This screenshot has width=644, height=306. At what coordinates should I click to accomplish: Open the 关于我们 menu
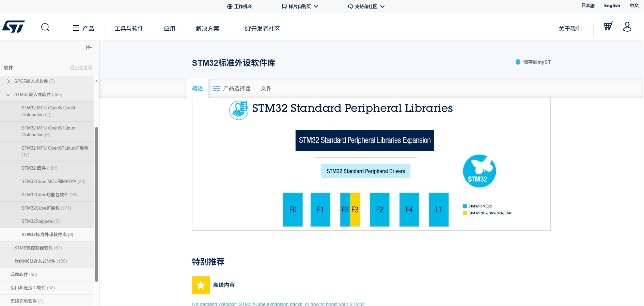tap(570, 29)
